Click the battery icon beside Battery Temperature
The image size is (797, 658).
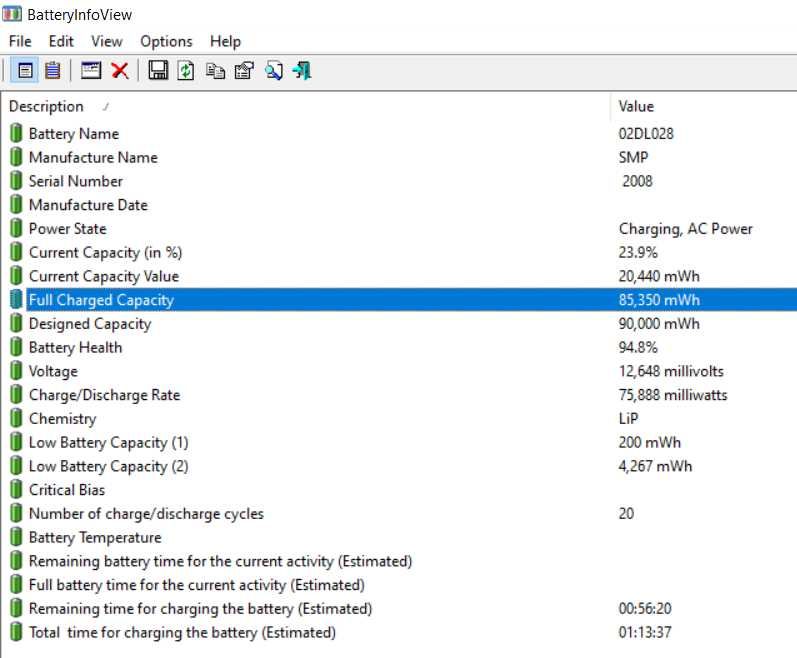[x=16, y=537]
